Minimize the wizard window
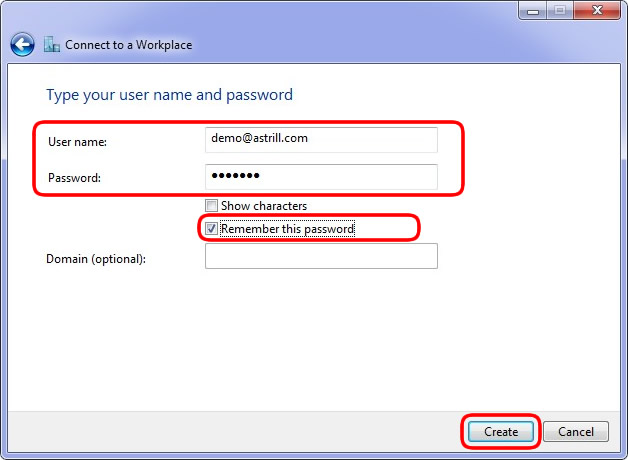The image size is (628, 460). point(532,10)
